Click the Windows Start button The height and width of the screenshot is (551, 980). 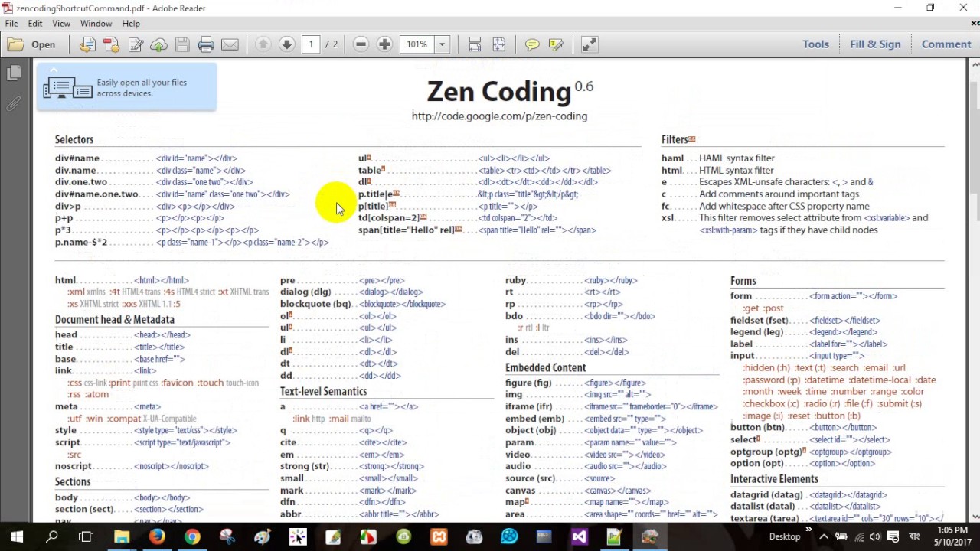coord(17,537)
